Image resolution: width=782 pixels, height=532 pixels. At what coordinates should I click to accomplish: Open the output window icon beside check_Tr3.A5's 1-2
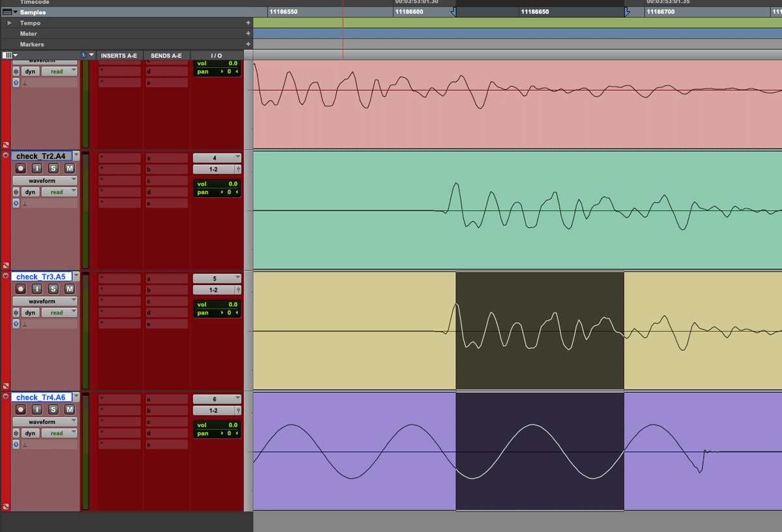coord(238,290)
